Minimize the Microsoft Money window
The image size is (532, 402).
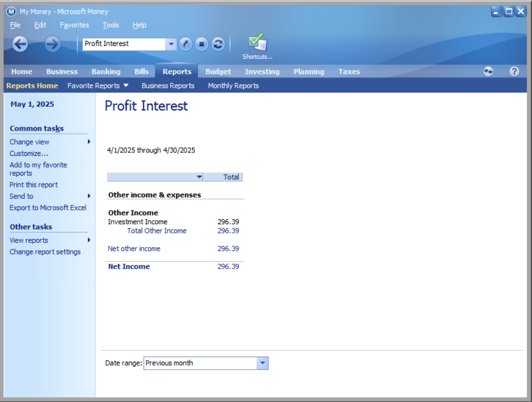tap(496, 12)
